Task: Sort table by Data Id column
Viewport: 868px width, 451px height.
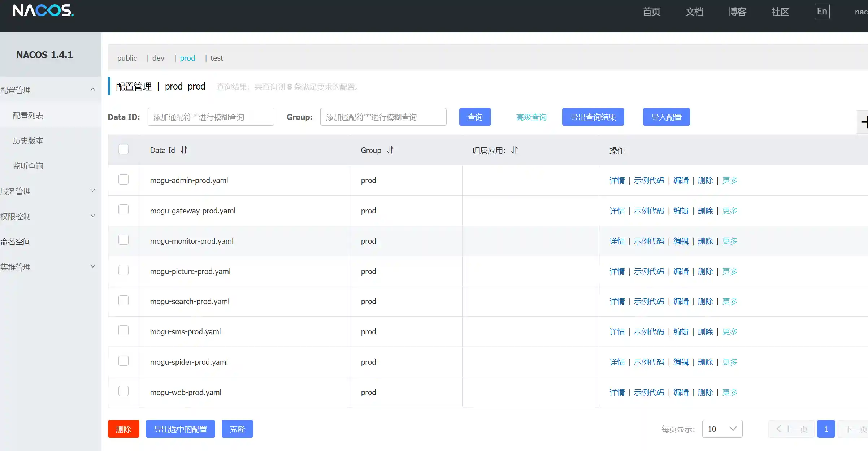Action: click(184, 150)
